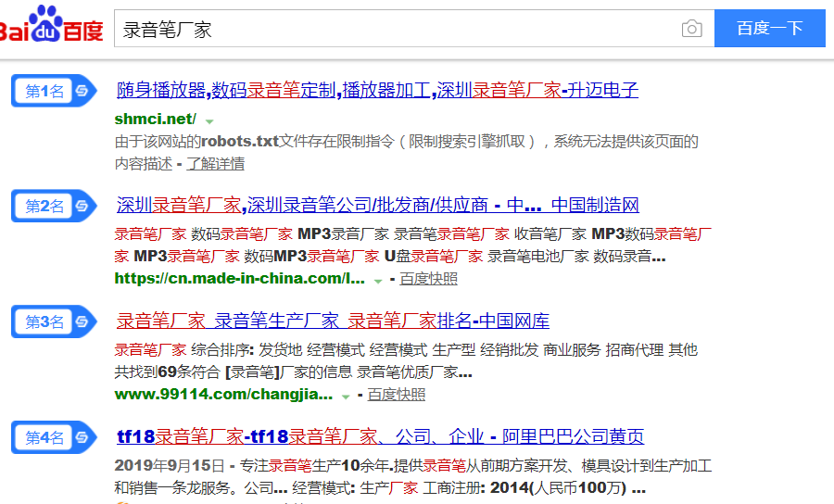Screen dimensions: 834x504
Task: Click the 第2名 rank badge icon
Action: pos(54,206)
